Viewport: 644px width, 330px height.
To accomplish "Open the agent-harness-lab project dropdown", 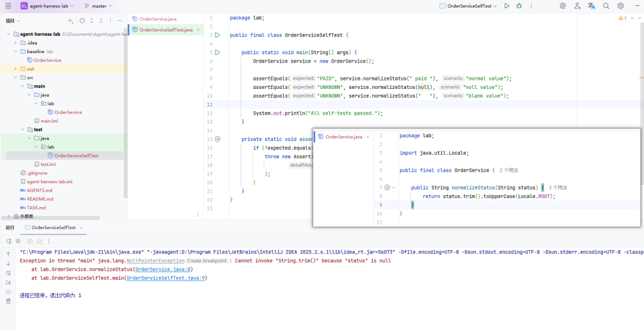I will (x=47, y=6).
